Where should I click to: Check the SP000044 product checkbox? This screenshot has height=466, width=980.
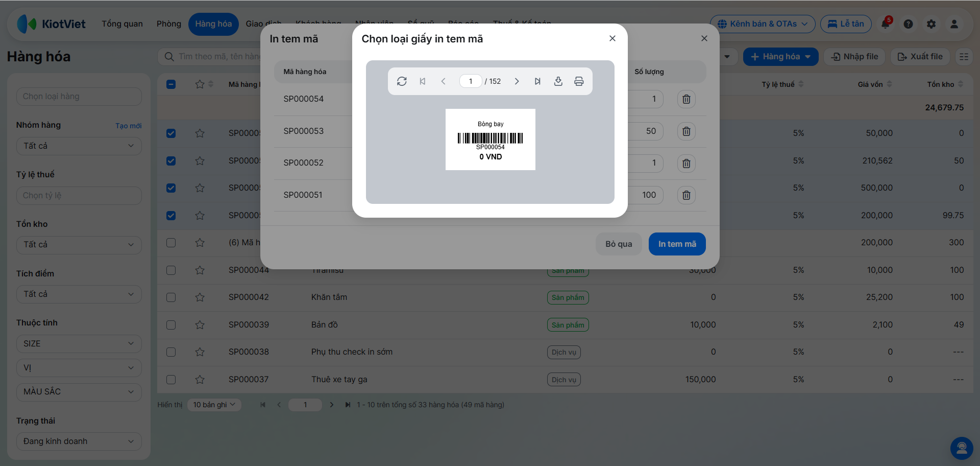pyautogui.click(x=171, y=270)
